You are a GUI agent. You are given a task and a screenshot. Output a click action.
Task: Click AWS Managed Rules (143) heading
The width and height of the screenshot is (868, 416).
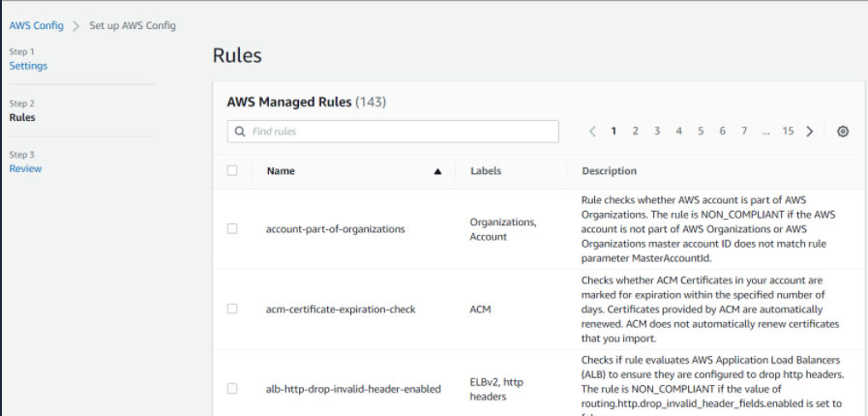pyautogui.click(x=307, y=103)
